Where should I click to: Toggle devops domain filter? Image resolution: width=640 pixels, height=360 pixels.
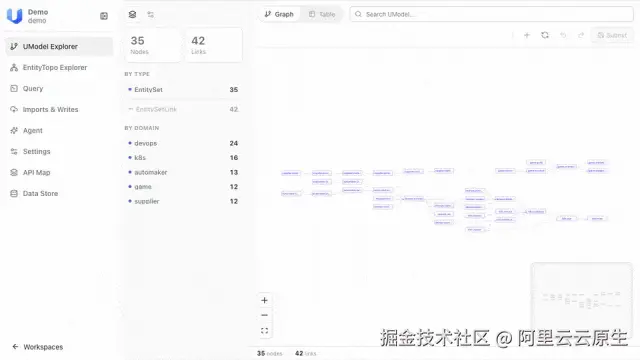pos(183,143)
